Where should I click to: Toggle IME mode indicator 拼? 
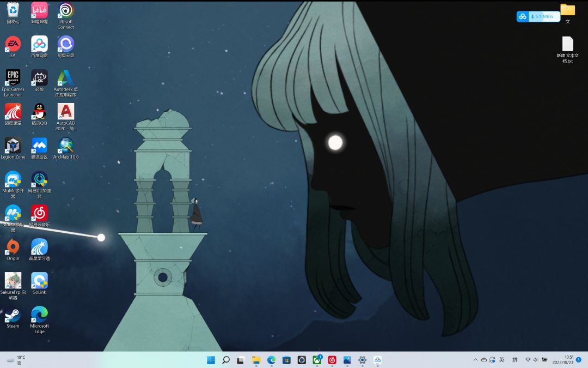pos(515,360)
